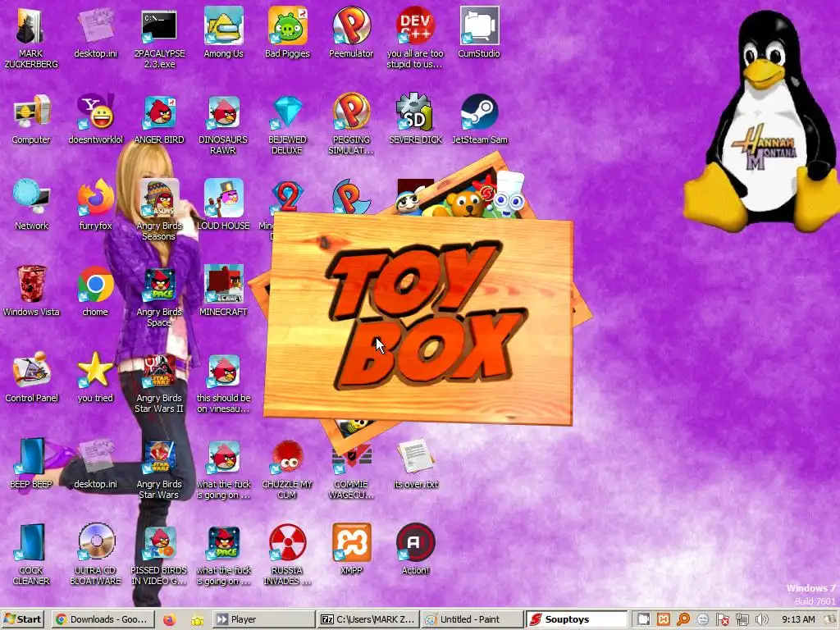
Task: Open the Computer desktop icon
Action: [x=30, y=112]
